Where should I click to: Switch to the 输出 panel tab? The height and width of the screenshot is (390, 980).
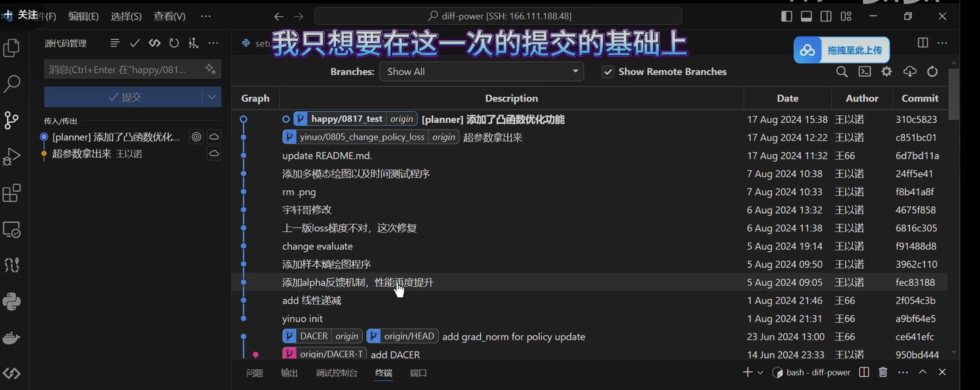(289, 373)
